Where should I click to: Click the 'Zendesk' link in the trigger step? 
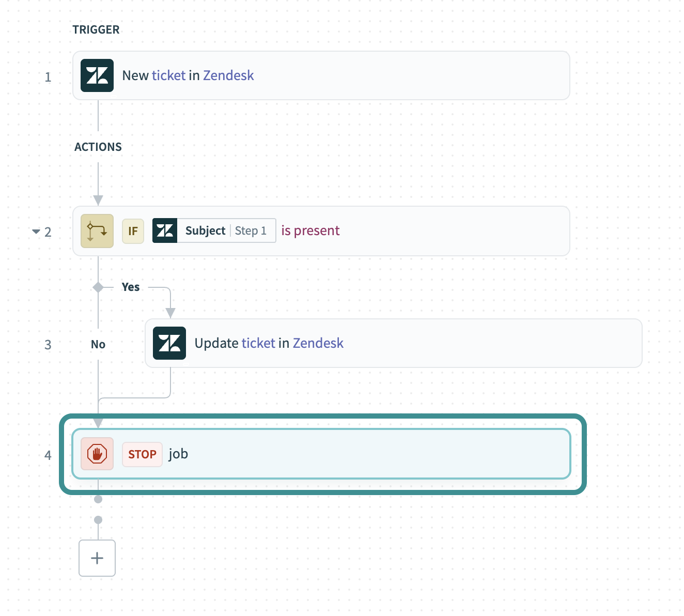(x=228, y=75)
